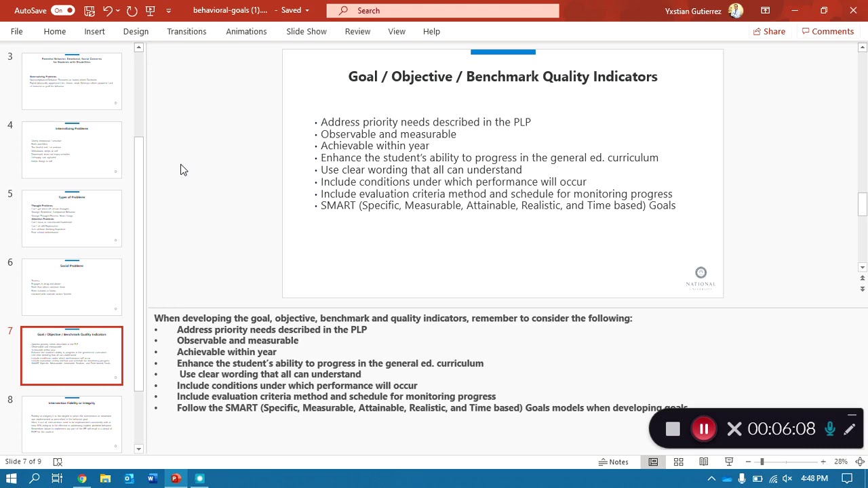The height and width of the screenshot is (488, 868).
Task: Select slide 3 thumbnail
Action: point(72,81)
